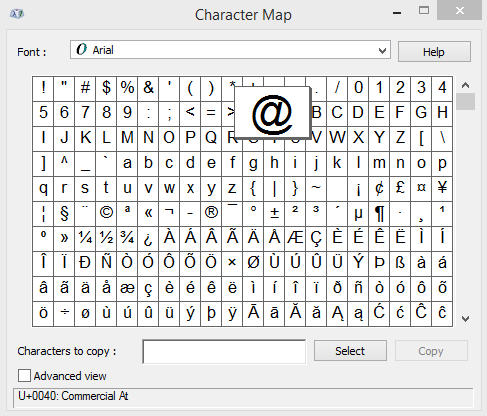
Task: Click the scroll down arrow of character grid
Action: [x=465, y=319]
